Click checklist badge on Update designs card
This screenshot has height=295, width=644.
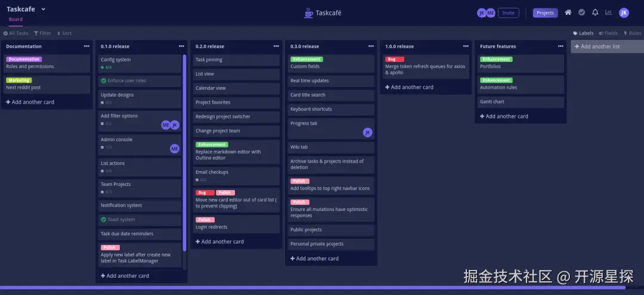106,103
